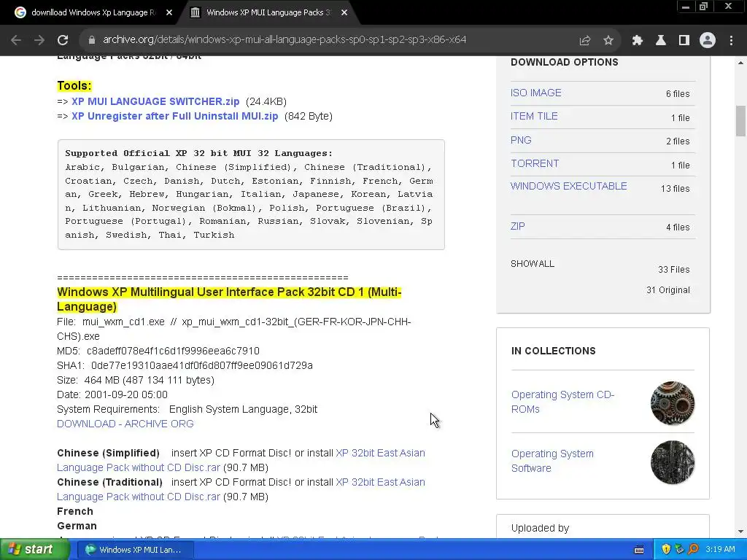Click the magnifier tray icon

click(693, 550)
